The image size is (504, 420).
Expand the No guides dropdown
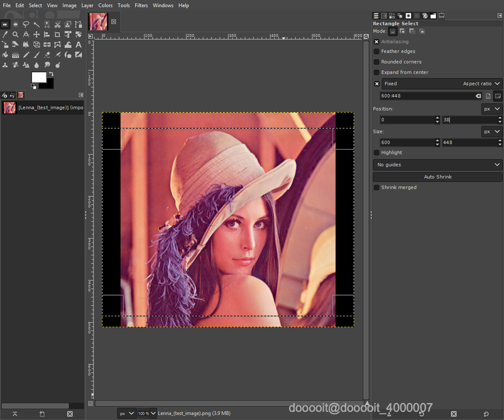pos(437,165)
